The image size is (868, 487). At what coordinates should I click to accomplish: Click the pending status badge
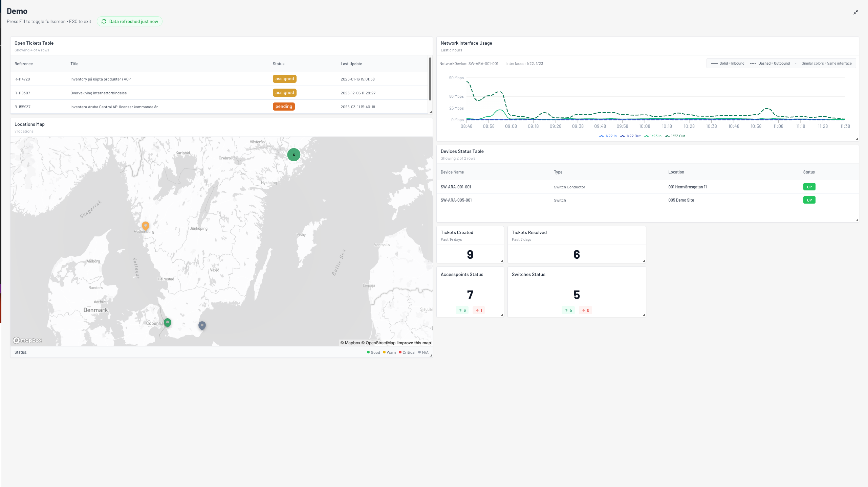click(284, 107)
